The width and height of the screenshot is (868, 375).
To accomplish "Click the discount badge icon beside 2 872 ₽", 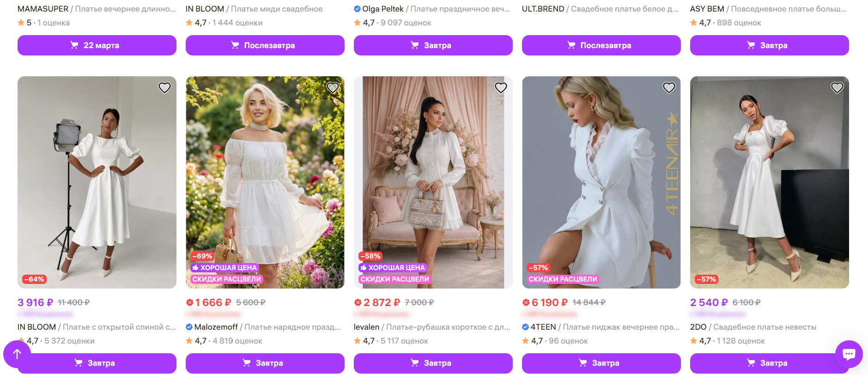I will click(358, 302).
